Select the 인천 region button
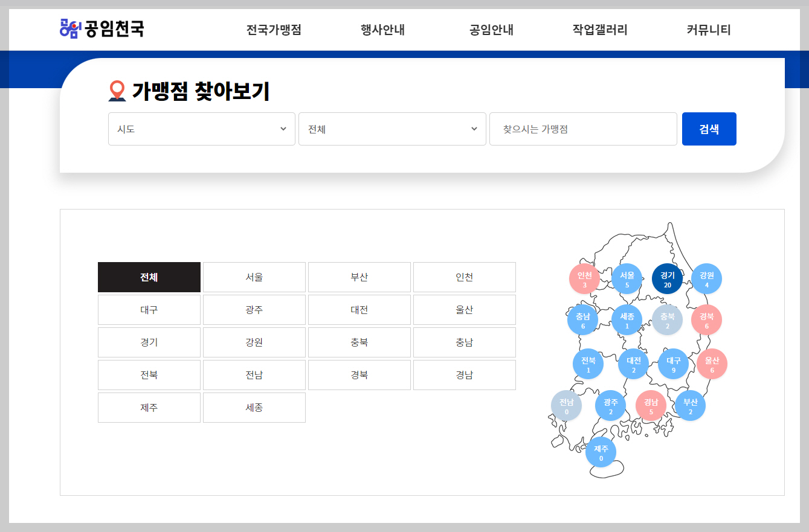The height and width of the screenshot is (532, 809). coord(465,277)
